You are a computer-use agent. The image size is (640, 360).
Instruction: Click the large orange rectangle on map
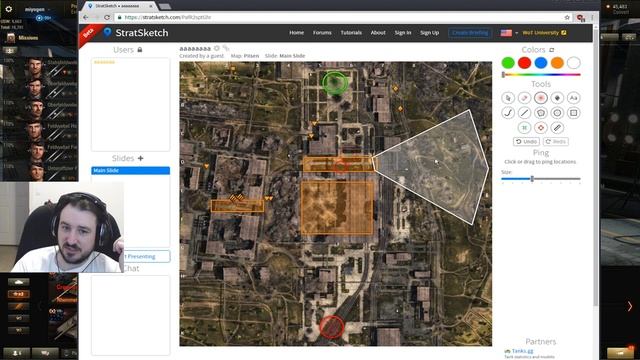click(x=337, y=208)
